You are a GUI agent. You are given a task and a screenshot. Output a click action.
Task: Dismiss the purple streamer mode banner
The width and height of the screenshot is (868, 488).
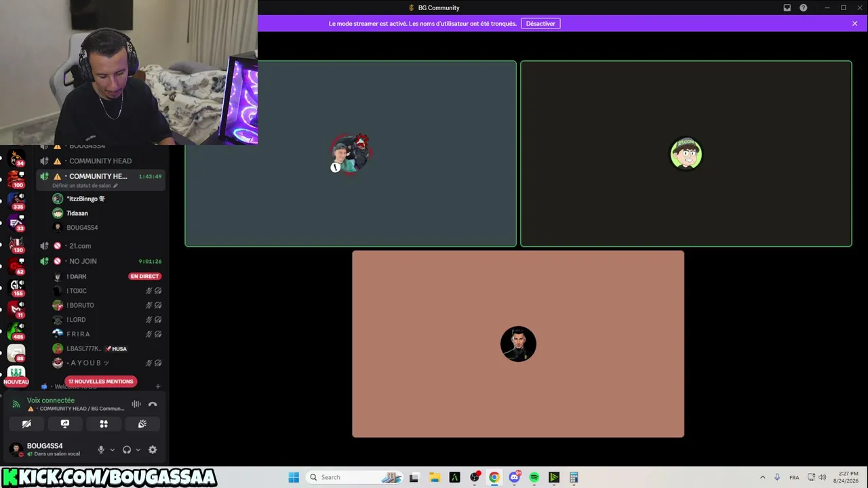click(855, 24)
